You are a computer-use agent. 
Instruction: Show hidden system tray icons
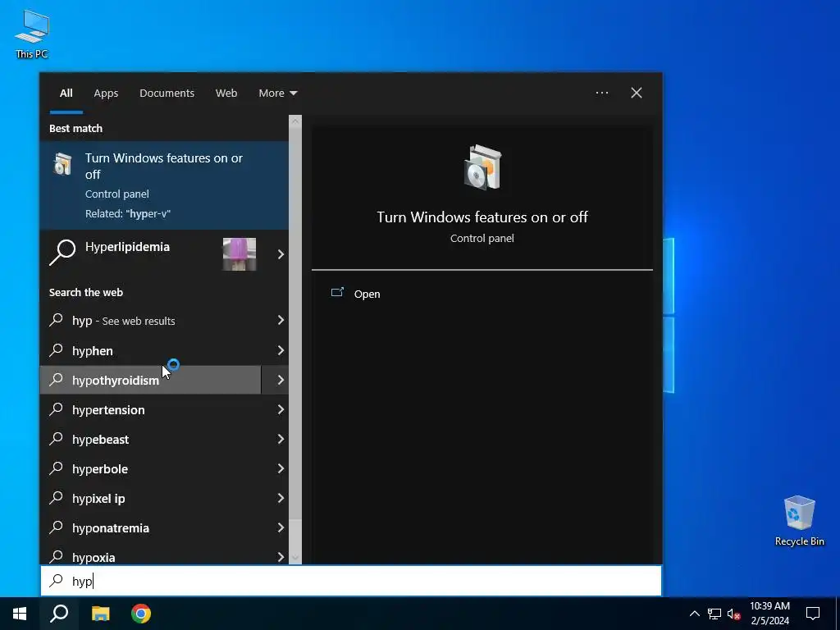tap(694, 614)
